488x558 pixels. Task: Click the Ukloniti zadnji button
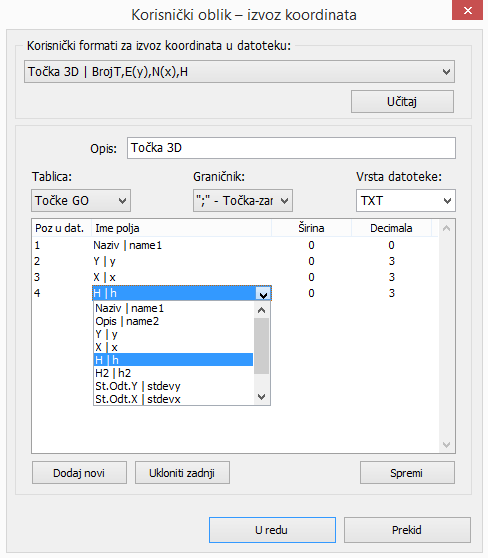(182, 473)
